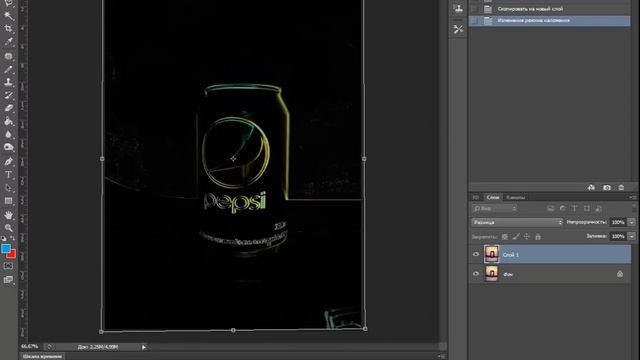
Task: Select the copy-to-new-layer history step
Action: pyautogui.click(x=549, y=9)
